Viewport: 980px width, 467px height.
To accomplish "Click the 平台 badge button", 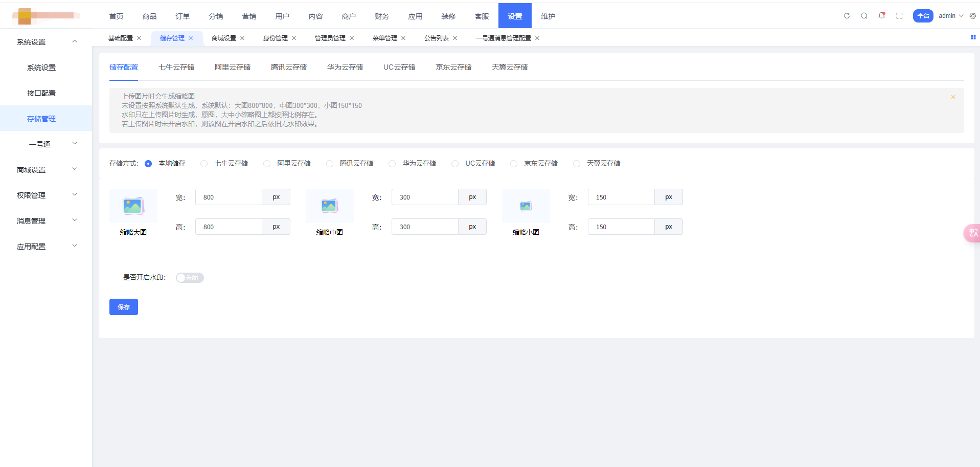I will [x=923, y=16].
